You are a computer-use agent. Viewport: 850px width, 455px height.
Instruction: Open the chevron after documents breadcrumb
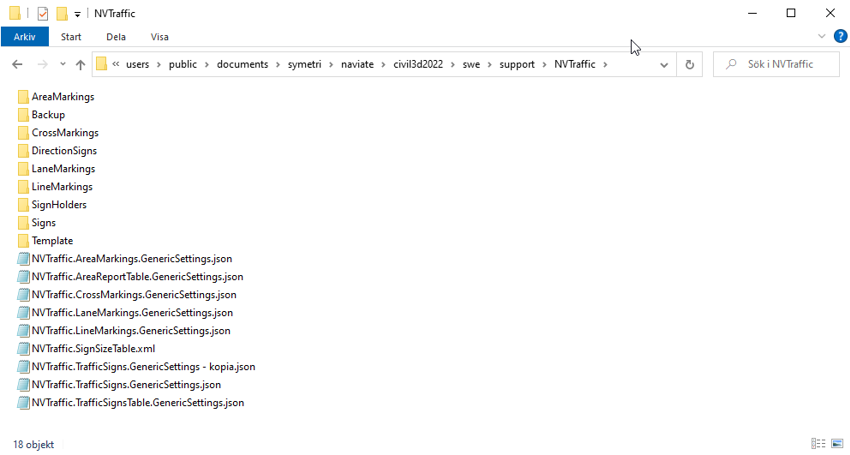pyautogui.click(x=278, y=65)
